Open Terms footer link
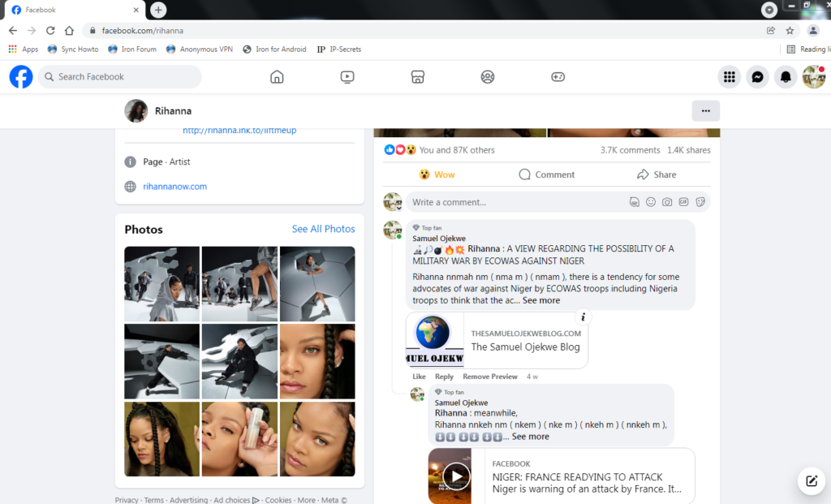This screenshot has width=831, height=504. (154, 500)
